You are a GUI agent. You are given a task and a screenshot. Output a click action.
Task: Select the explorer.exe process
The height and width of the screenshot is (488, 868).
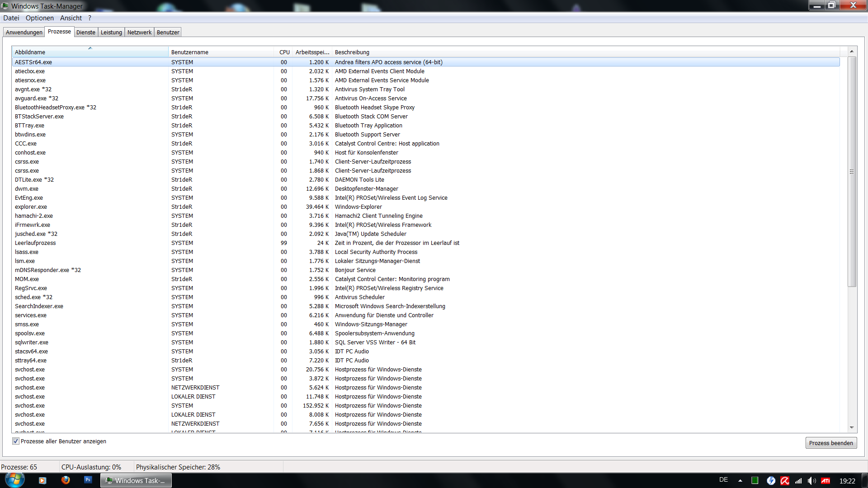[x=426, y=207]
